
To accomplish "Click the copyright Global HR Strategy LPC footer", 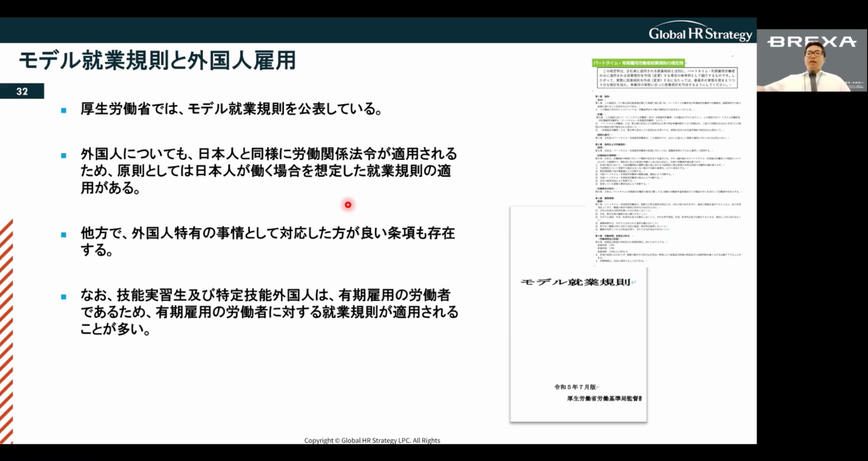I will 372,440.
